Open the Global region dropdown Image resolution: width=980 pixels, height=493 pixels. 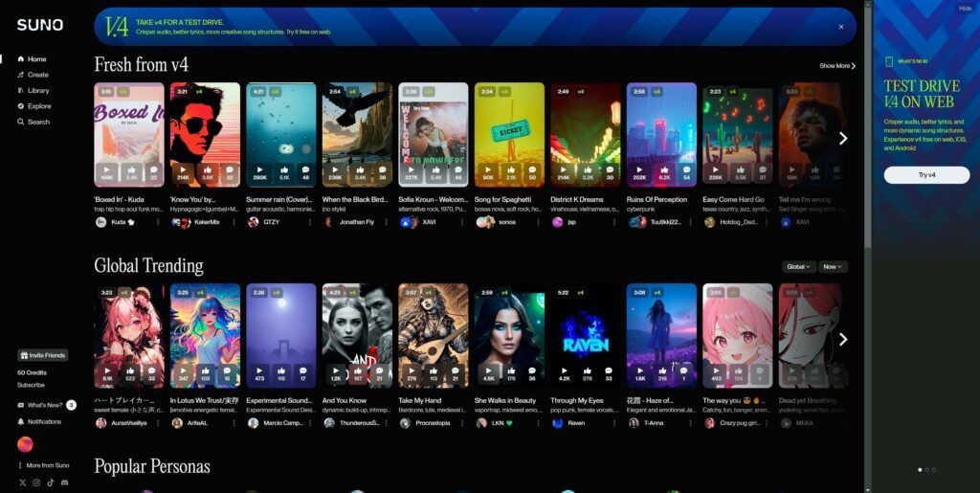(x=799, y=267)
